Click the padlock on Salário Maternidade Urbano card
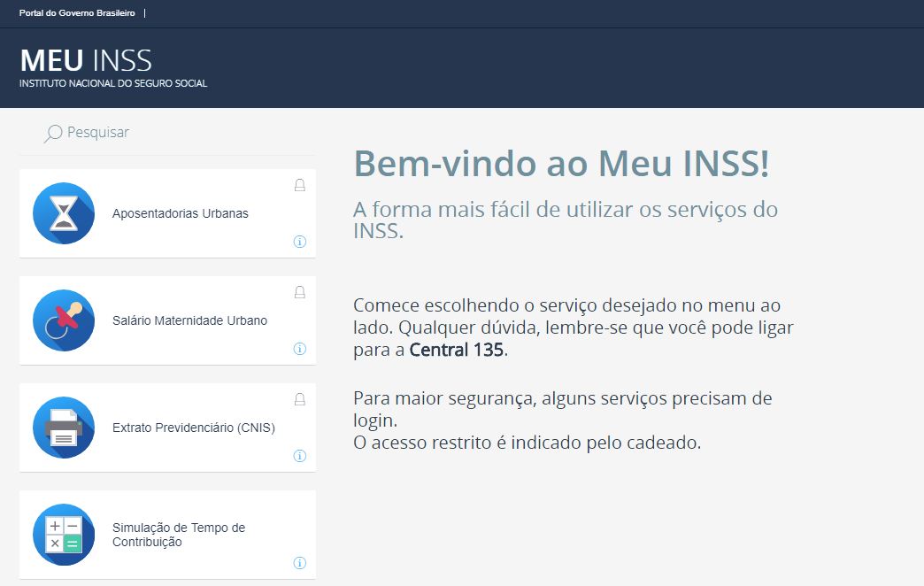This screenshot has width=924, height=586. click(300, 292)
